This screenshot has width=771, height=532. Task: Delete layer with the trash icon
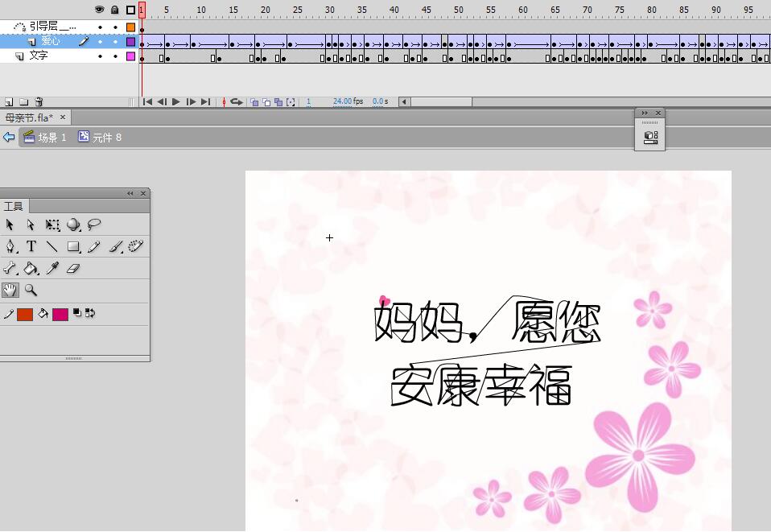pyautogui.click(x=39, y=101)
